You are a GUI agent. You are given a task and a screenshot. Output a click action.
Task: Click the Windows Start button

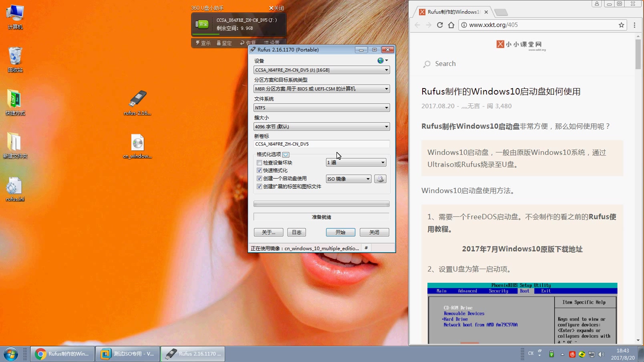(11, 354)
